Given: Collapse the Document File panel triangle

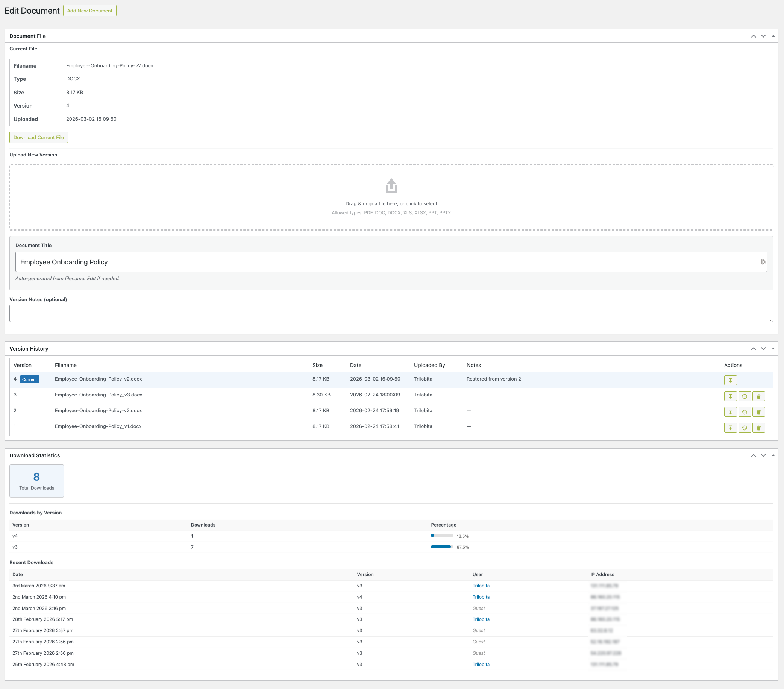Looking at the screenshot, I should click(x=773, y=36).
